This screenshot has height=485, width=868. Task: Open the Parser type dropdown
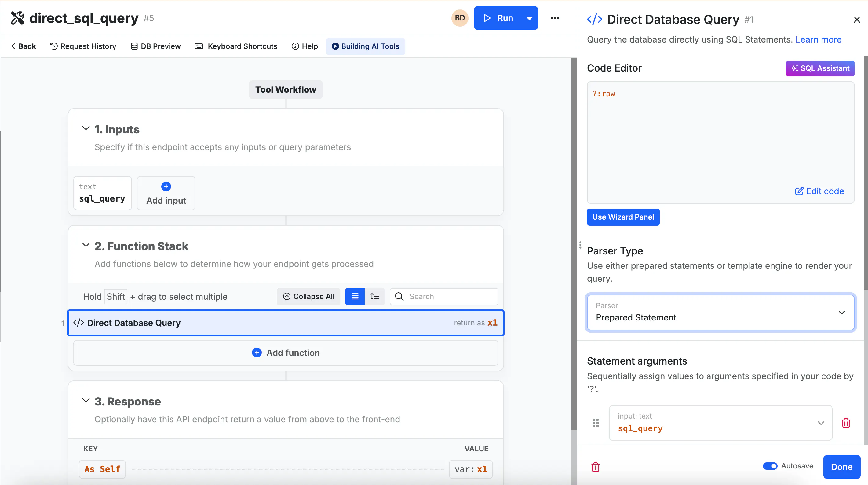(x=720, y=312)
